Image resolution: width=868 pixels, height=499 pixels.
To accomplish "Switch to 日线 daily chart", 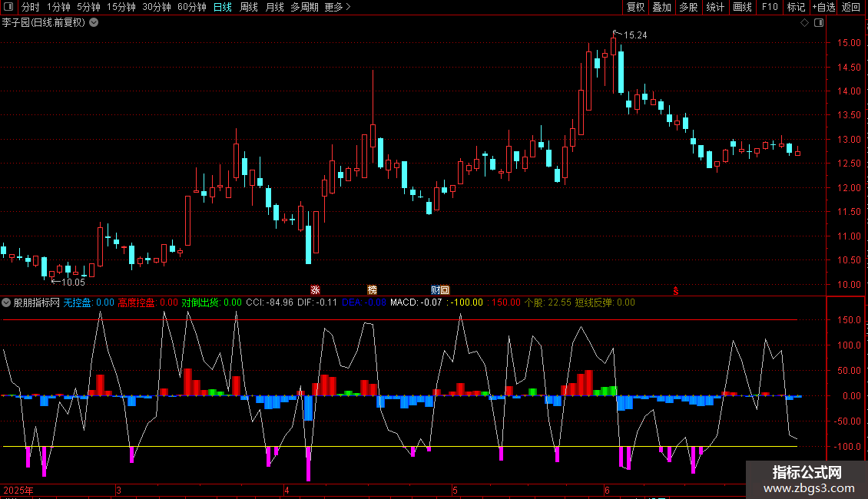I will pos(223,7).
